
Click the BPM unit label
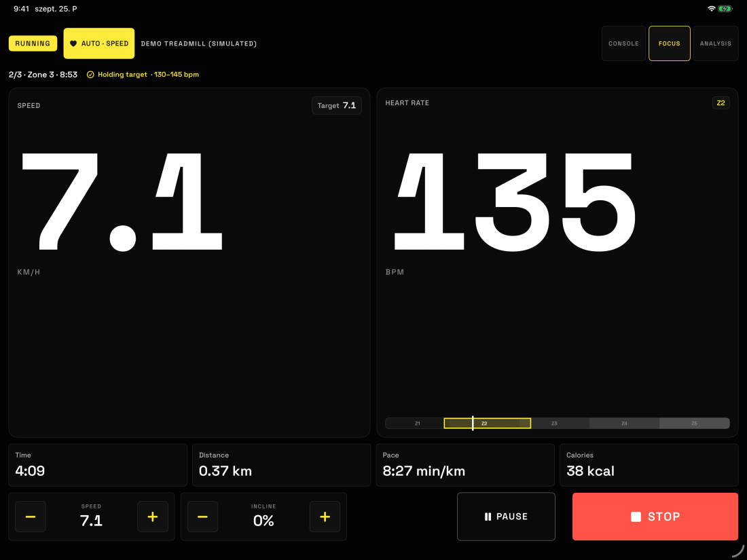pos(395,272)
